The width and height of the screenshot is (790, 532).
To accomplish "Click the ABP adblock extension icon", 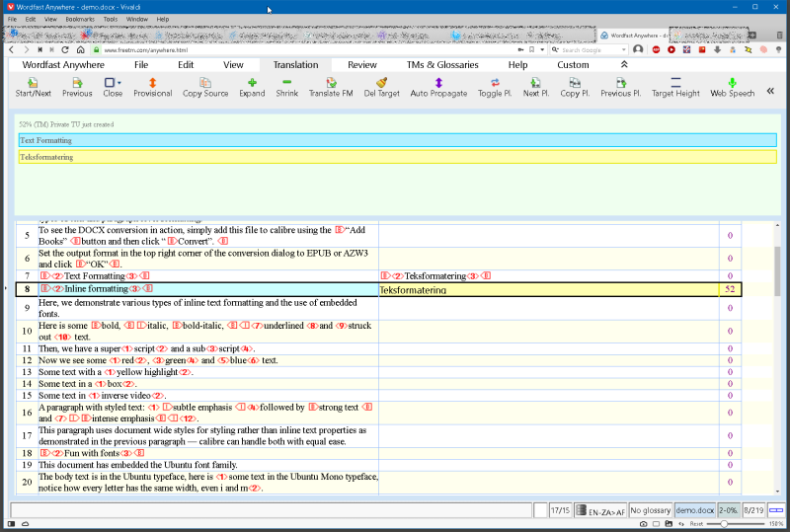I will pos(656,50).
